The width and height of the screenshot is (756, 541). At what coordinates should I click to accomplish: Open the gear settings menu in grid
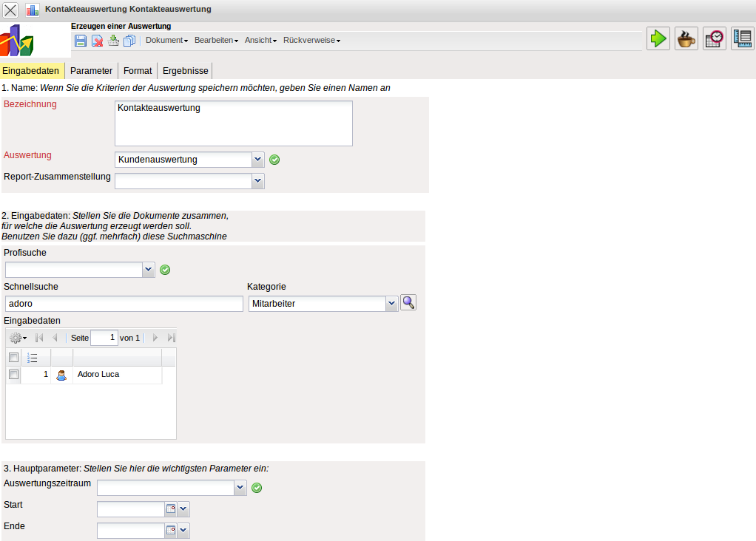pyautogui.click(x=18, y=338)
